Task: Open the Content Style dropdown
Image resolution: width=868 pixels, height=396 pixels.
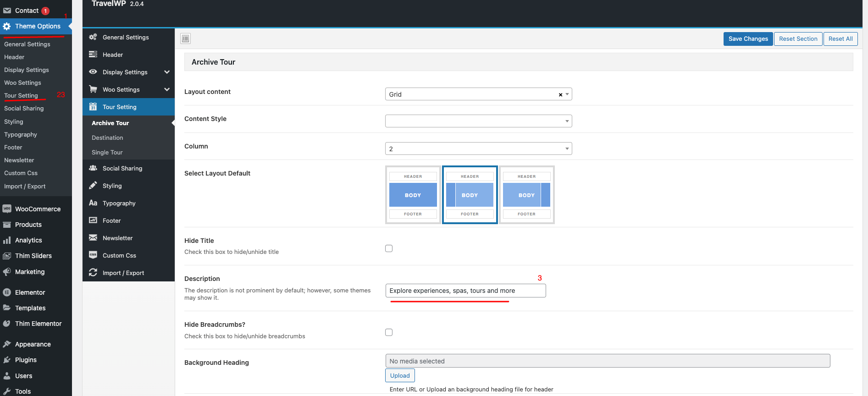Action: [479, 121]
